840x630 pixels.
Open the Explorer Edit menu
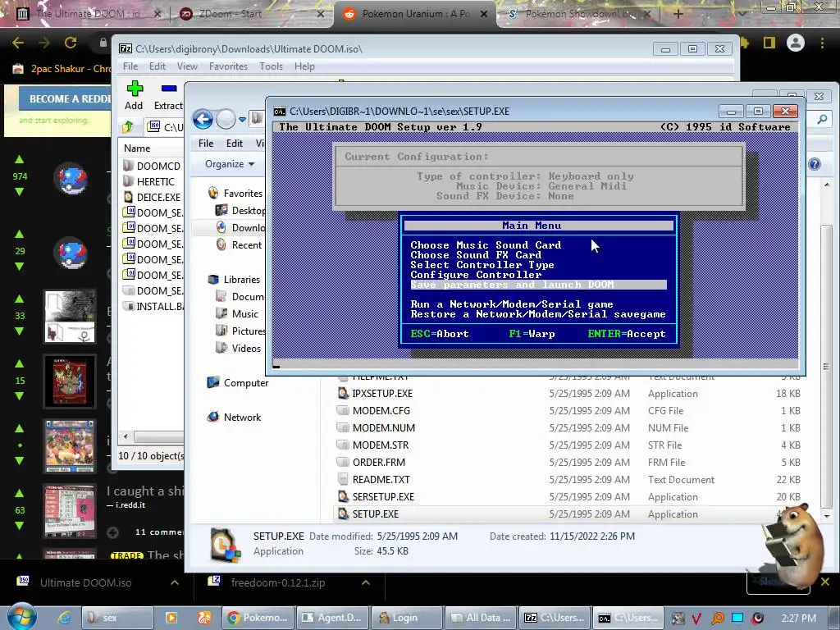click(234, 144)
